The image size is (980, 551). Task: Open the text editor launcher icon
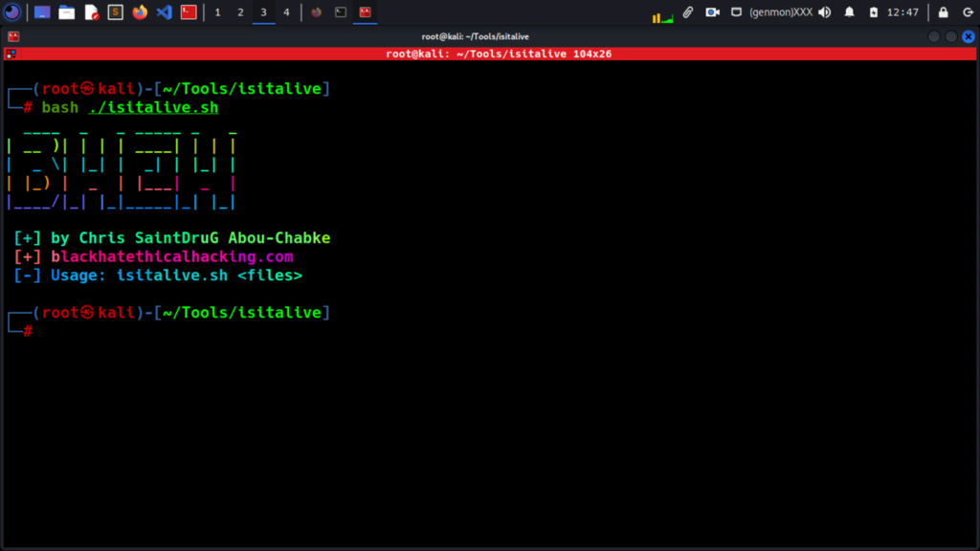91,12
